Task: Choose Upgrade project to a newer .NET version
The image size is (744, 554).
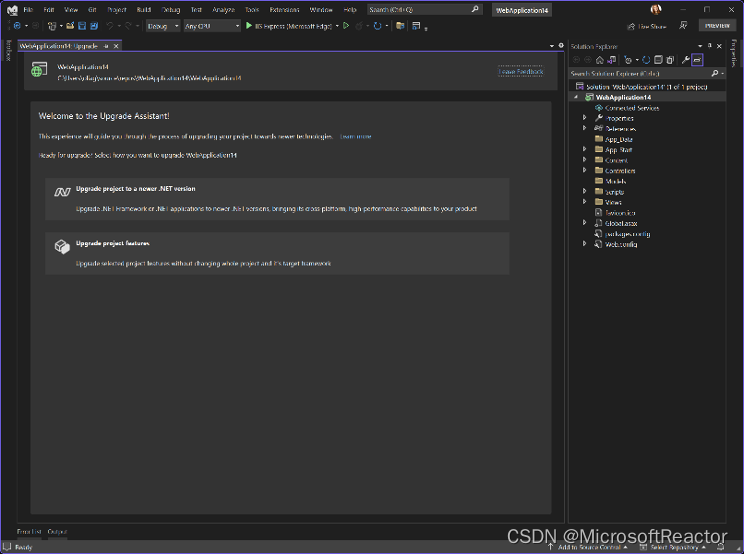Action: click(277, 199)
